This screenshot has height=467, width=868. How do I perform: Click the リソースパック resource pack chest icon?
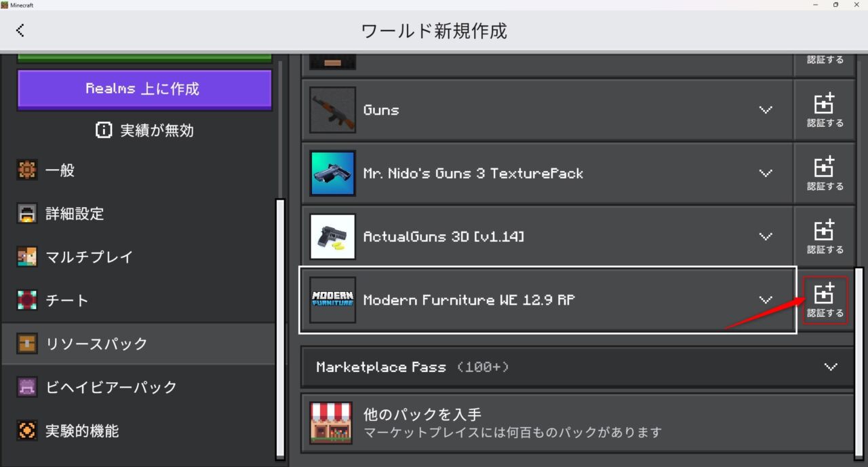27,343
